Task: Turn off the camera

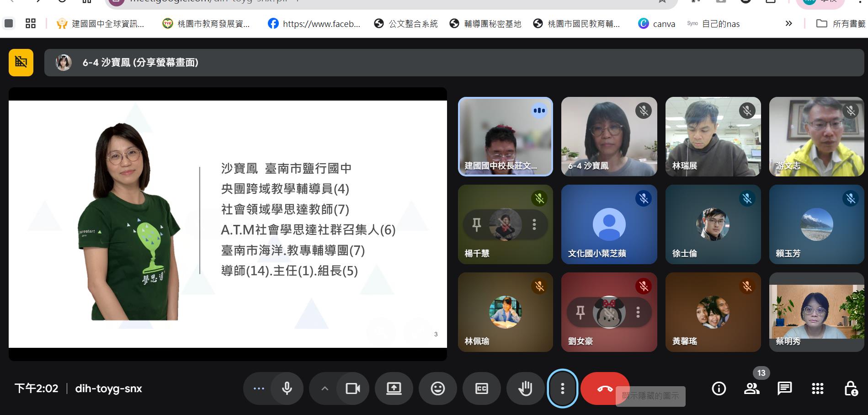Action: pyautogui.click(x=352, y=388)
